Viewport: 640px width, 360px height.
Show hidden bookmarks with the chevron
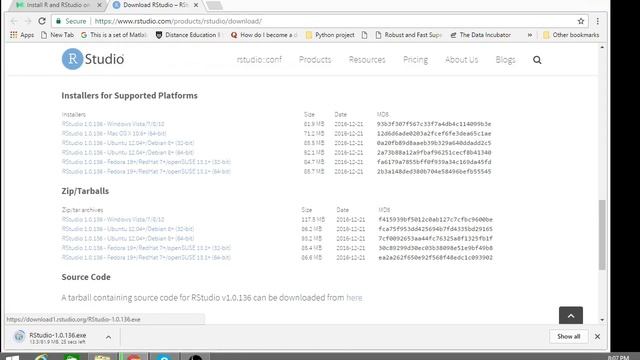530,35
